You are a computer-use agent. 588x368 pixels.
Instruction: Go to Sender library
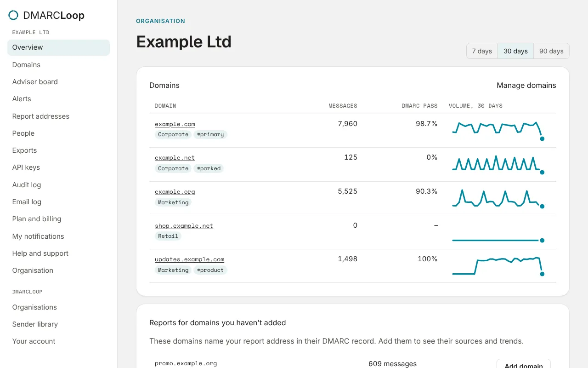(x=58, y=324)
